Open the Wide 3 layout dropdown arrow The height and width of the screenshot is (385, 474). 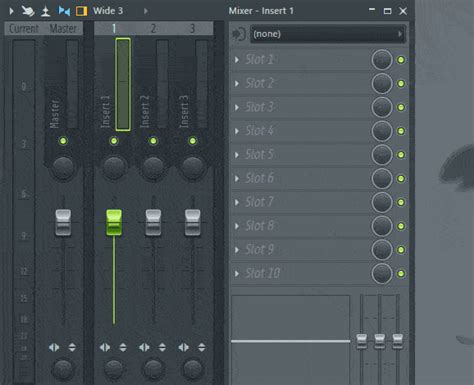click(146, 11)
